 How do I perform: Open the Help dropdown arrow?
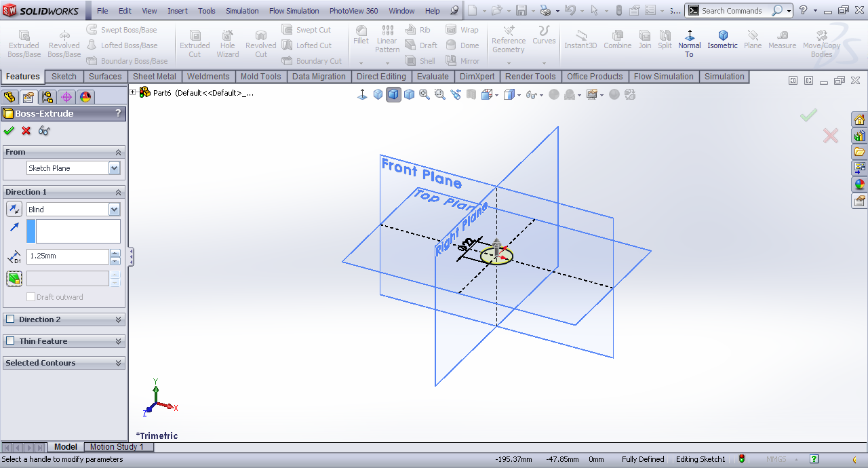pyautogui.click(x=814, y=11)
